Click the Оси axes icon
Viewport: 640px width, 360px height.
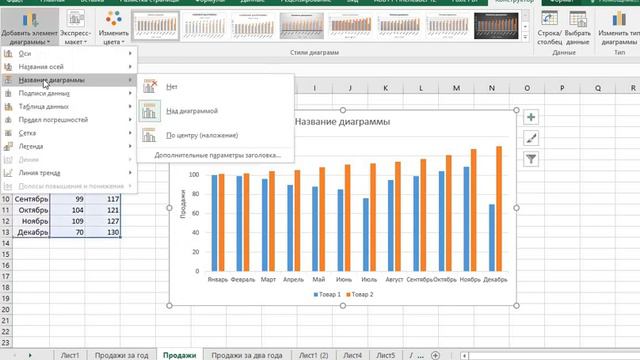pos(8,53)
